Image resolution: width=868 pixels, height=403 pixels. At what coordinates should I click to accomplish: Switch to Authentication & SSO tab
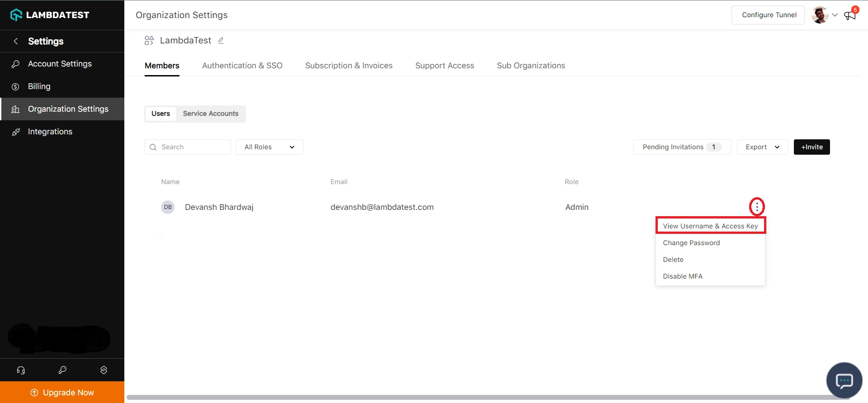(242, 66)
